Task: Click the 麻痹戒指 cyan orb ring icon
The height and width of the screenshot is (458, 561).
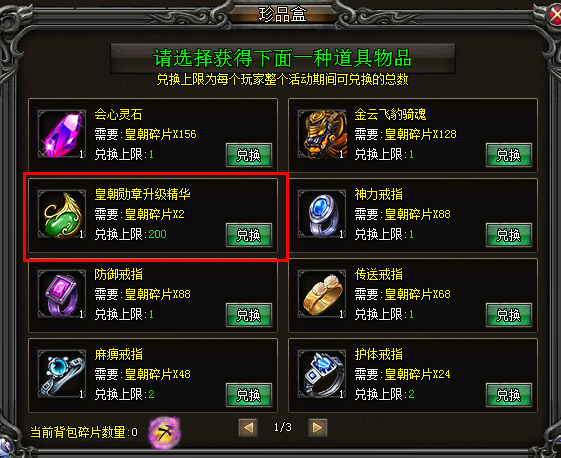Action: click(62, 374)
